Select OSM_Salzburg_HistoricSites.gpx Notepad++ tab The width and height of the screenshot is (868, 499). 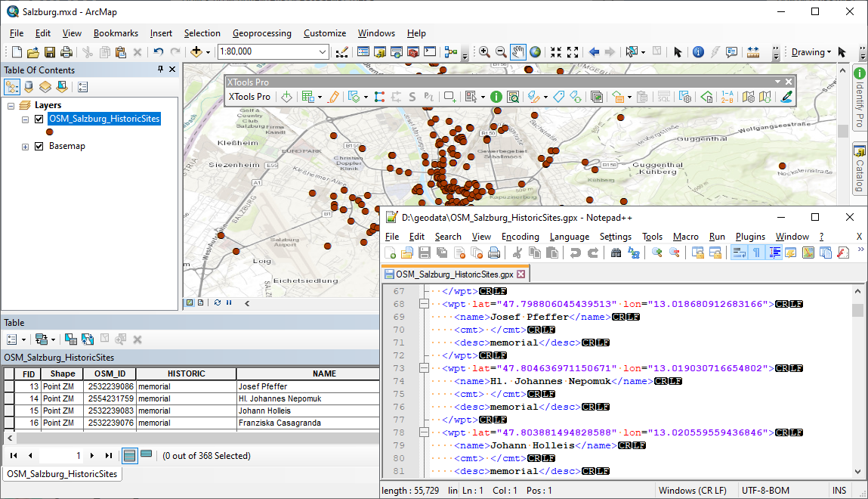(455, 274)
